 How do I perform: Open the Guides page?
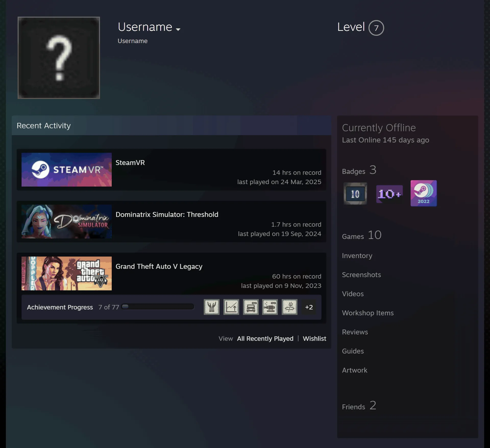[353, 351]
